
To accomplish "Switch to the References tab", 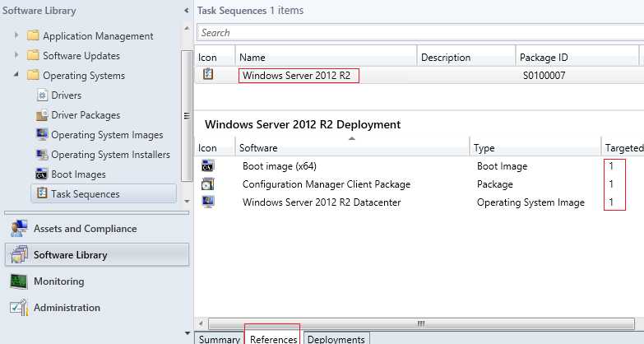I will [x=273, y=338].
